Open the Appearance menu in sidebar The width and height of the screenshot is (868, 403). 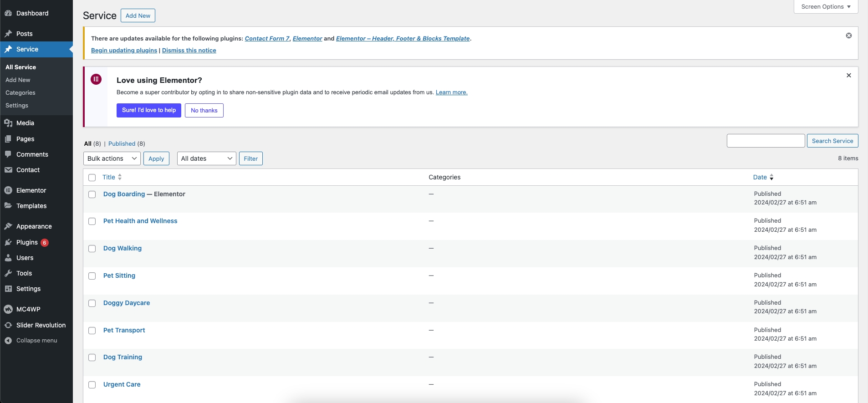point(34,226)
